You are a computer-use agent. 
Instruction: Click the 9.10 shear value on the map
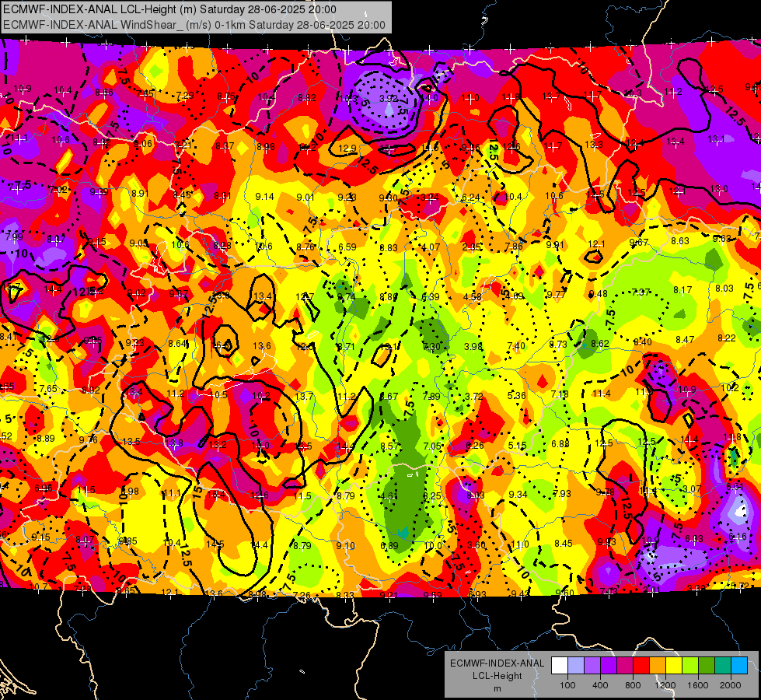point(346,545)
